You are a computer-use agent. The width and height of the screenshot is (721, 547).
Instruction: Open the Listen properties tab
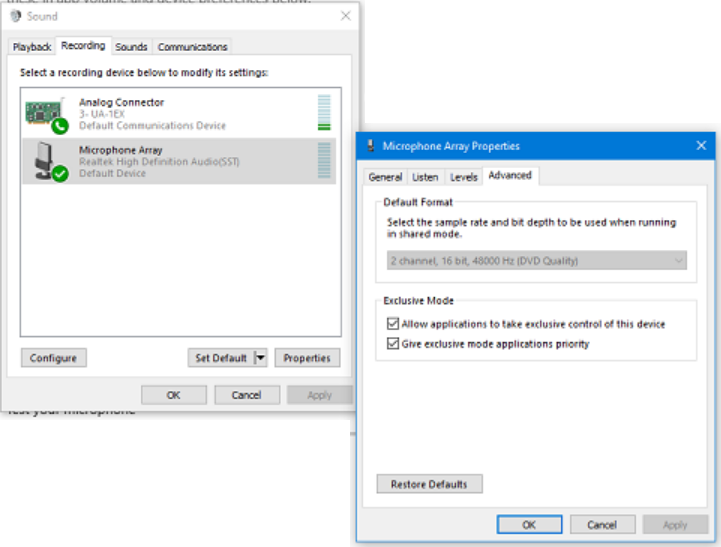(x=425, y=177)
